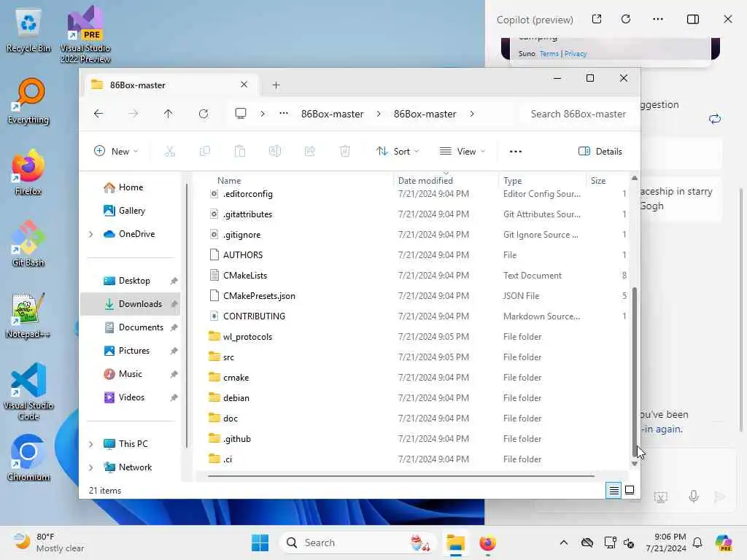
Task: Click horizontal scrollbar in file list
Action: tap(401, 475)
